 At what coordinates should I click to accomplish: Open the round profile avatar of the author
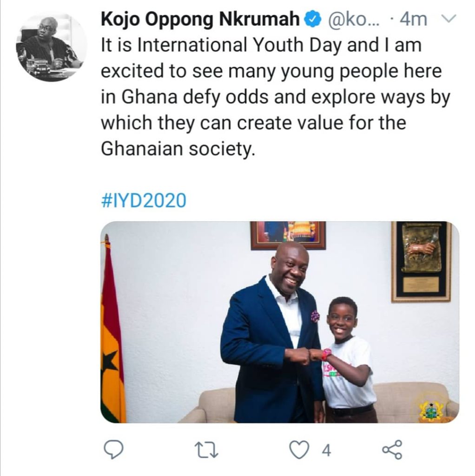point(51,46)
